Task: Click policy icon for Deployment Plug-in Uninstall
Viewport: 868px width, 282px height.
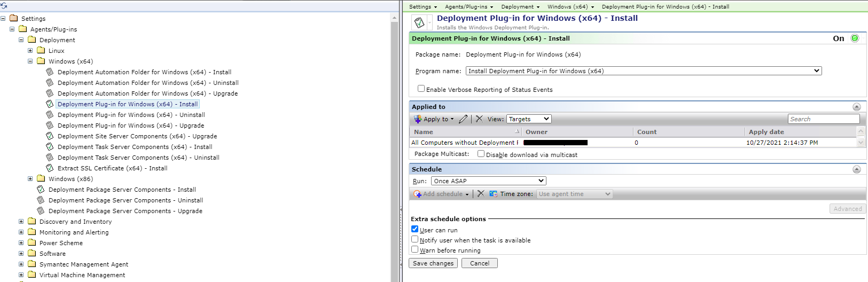Action: pos(50,114)
